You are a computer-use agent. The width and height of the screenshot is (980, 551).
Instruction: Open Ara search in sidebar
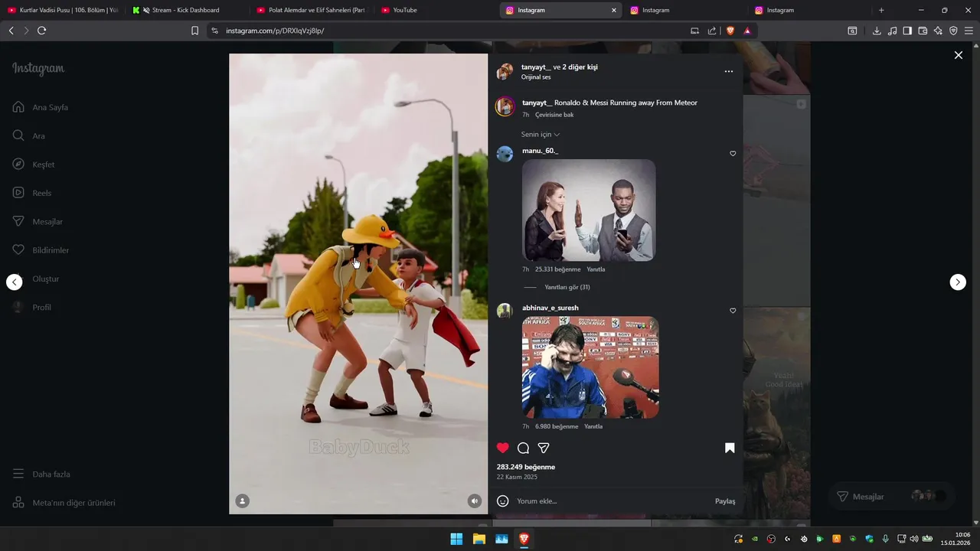[29, 135]
